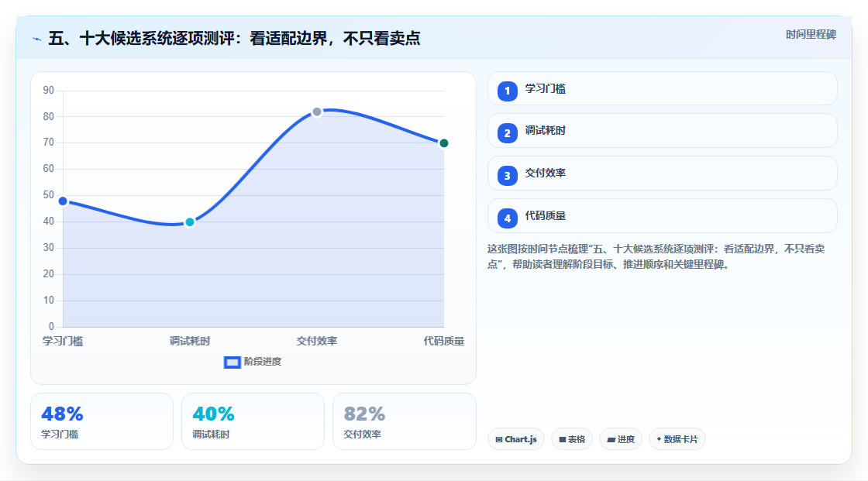
Task: Click the 阶段进度 legend text
Action: (x=263, y=362)
